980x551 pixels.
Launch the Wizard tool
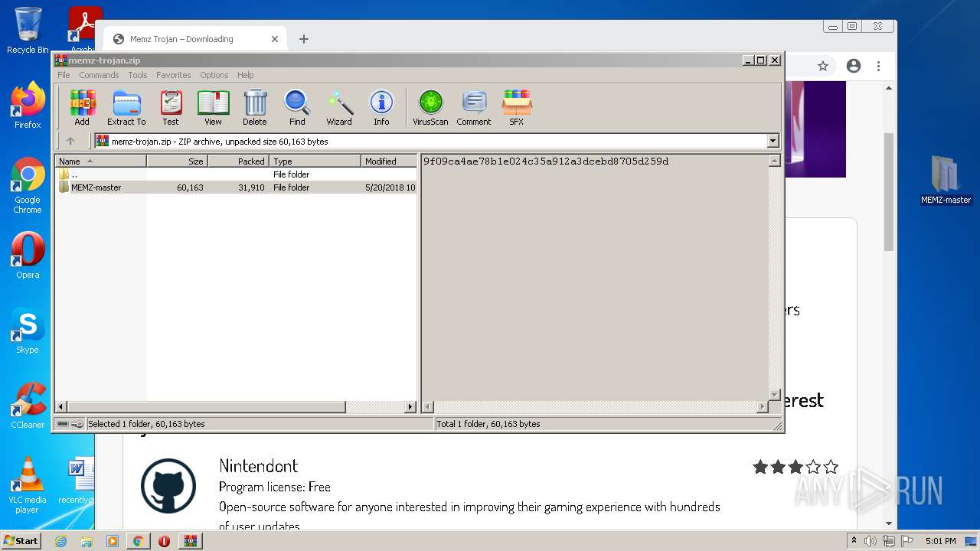pyautogui.click(x=339, y=107)
